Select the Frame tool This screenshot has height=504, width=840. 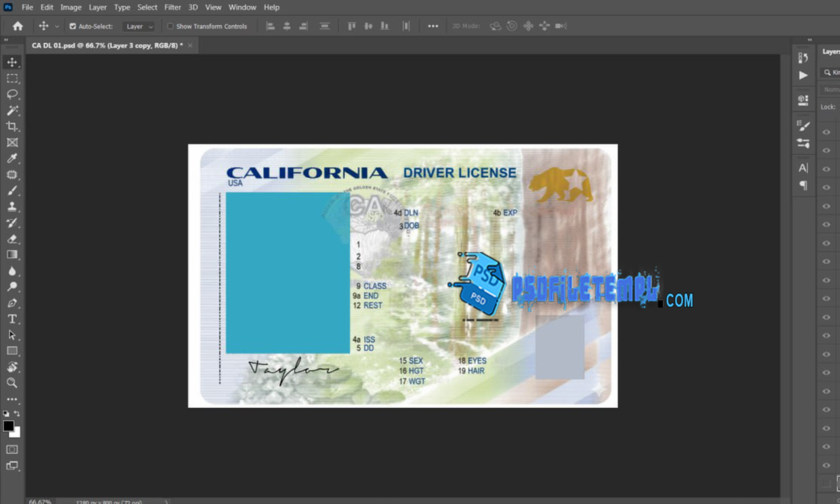[x=12, y=142]
